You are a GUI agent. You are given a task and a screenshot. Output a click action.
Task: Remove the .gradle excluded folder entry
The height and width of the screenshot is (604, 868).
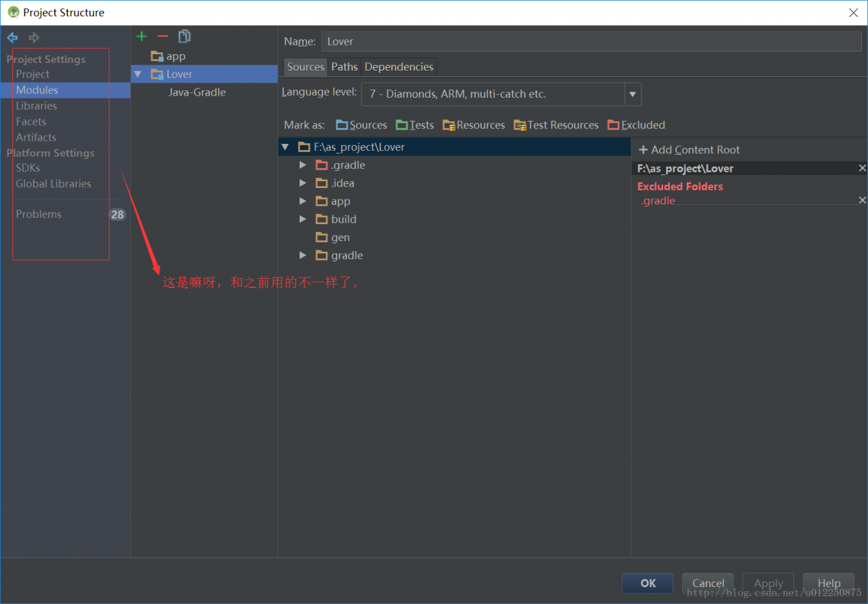point(862,200)
